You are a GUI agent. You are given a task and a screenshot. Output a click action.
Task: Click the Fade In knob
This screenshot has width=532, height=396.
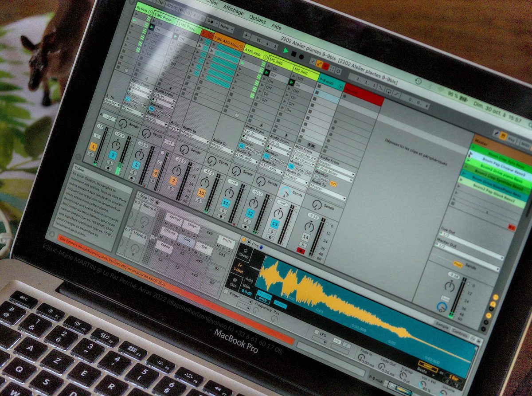(x=361, y=357)
